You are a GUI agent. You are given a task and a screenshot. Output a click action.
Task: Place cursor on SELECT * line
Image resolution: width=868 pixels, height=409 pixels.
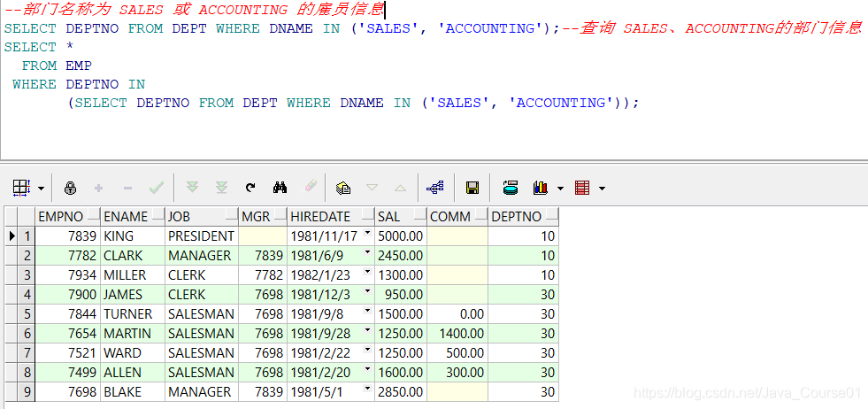click(x=39, y=47)
